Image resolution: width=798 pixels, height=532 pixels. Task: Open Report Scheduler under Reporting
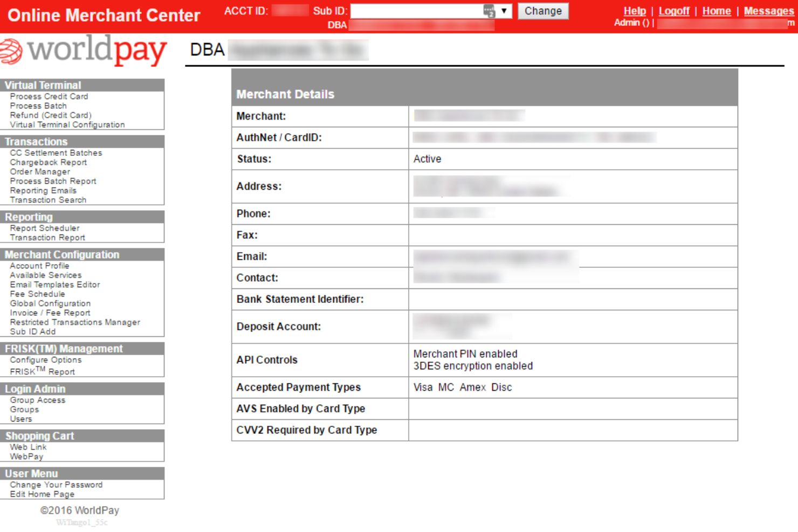tap(45, 228)
